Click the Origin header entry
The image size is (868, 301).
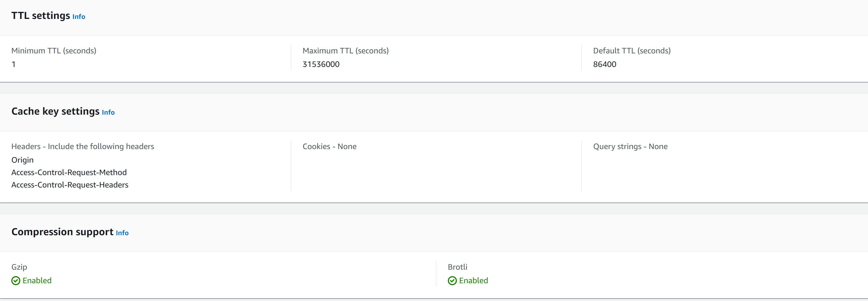click(x=22, y=160)
